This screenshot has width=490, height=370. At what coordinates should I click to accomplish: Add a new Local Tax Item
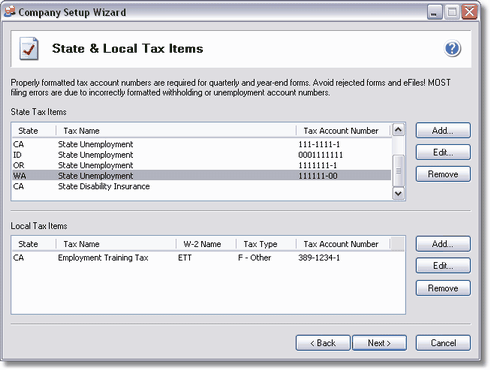[443, 244]
